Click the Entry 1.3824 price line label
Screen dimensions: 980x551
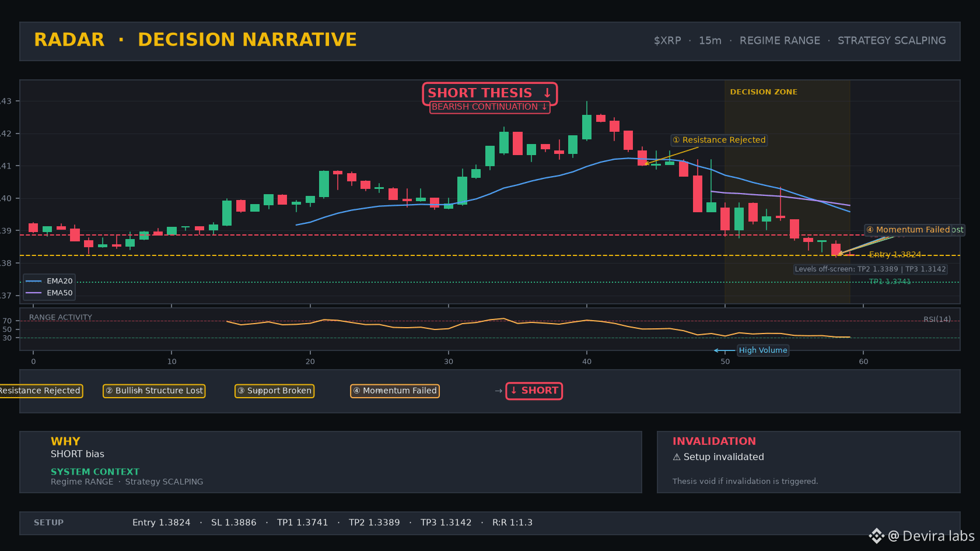pyautogui.click(x=895, y=255)
